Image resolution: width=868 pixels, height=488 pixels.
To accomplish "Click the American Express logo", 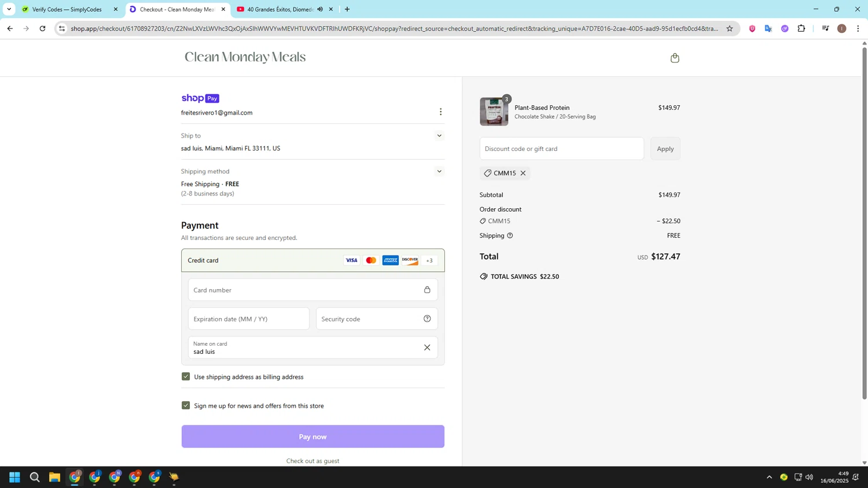I will tap(391, 260).
